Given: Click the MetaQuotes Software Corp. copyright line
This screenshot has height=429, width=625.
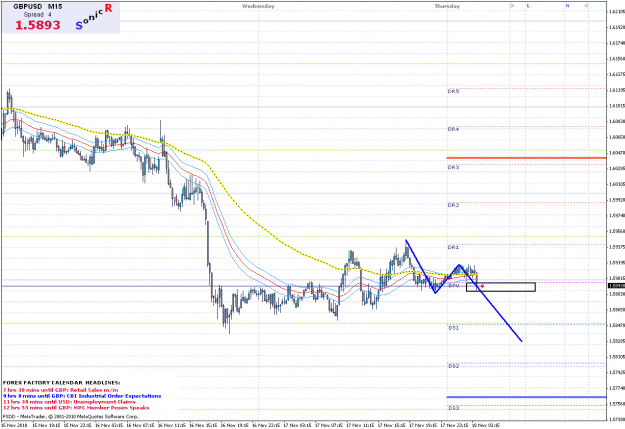Looking at the screenshot, I should click(x=71, y=416).
